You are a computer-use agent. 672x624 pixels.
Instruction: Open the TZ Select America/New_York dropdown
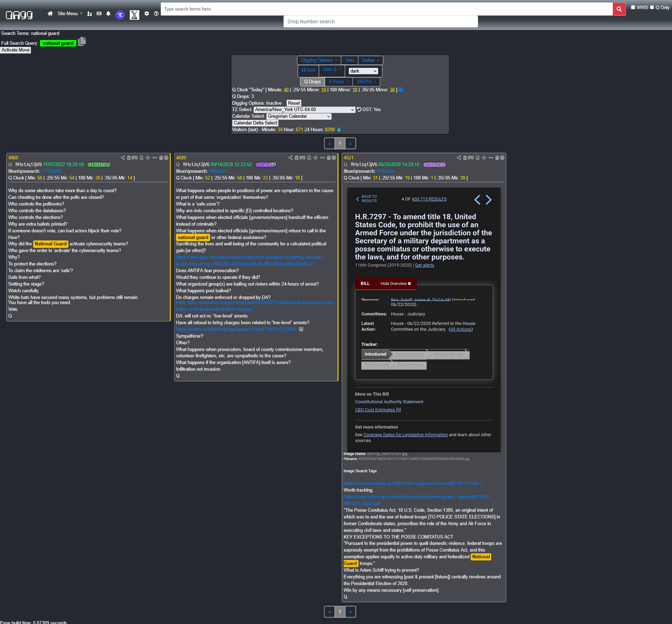(304, 110)
